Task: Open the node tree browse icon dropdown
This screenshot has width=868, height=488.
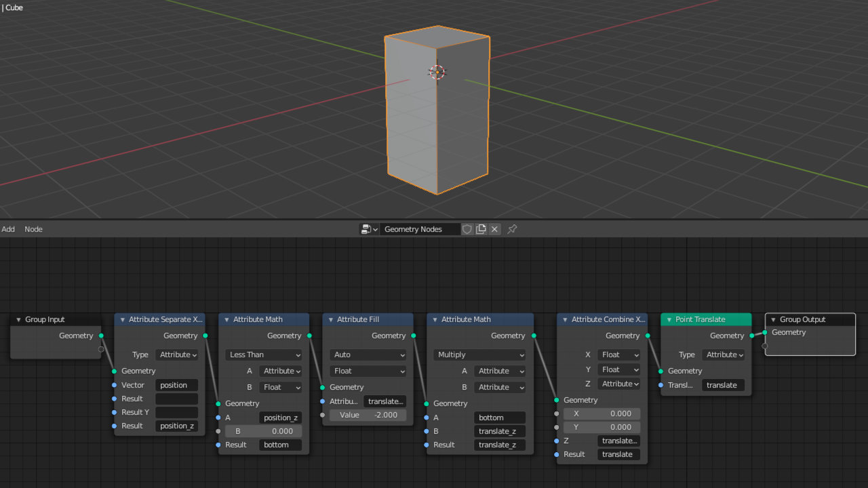Action: pos(369,229)
